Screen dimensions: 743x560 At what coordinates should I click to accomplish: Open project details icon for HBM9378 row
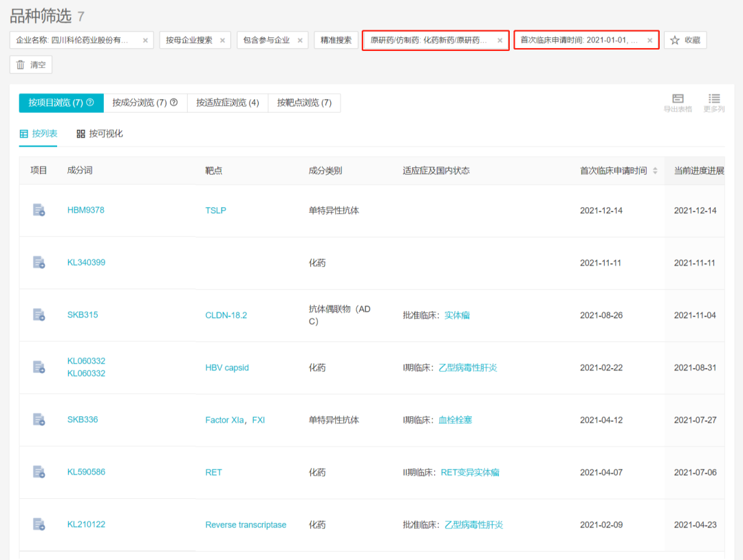(x=39, y=210)
